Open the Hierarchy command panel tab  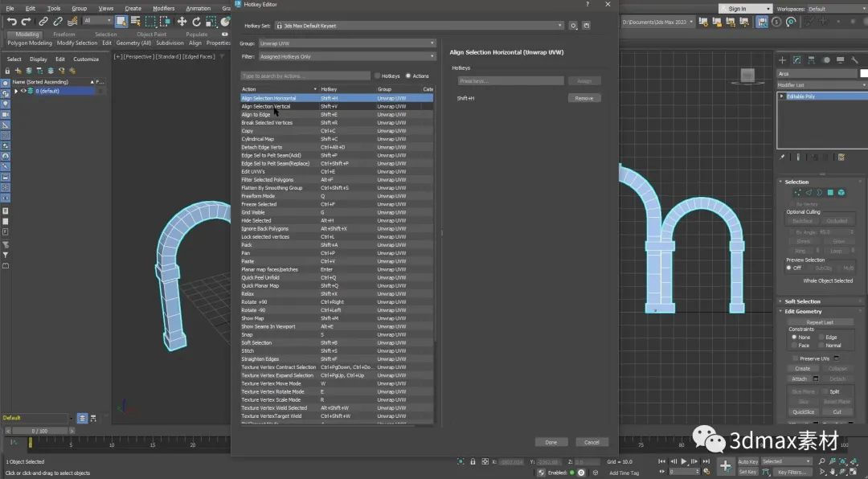[x=811, y=59]
